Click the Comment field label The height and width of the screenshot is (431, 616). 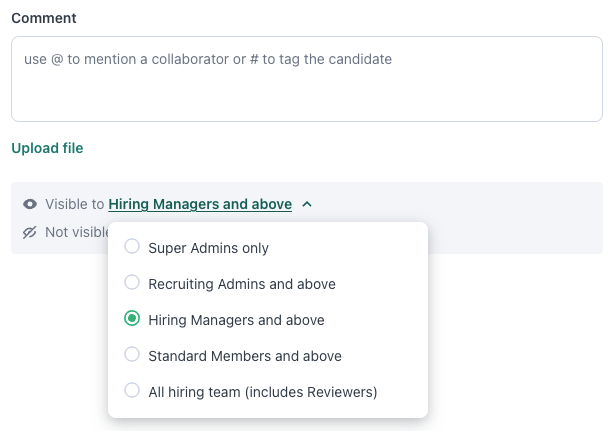coord(44,18)
